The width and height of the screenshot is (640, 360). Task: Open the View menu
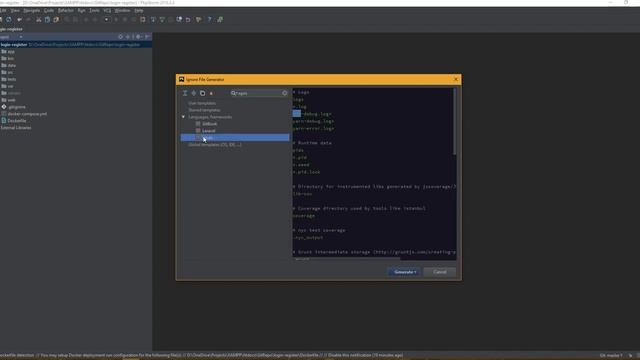click(x=15, y=10)
